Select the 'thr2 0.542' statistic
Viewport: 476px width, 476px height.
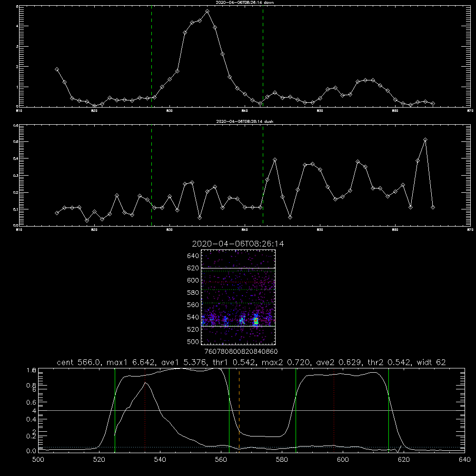coord(391,362)
